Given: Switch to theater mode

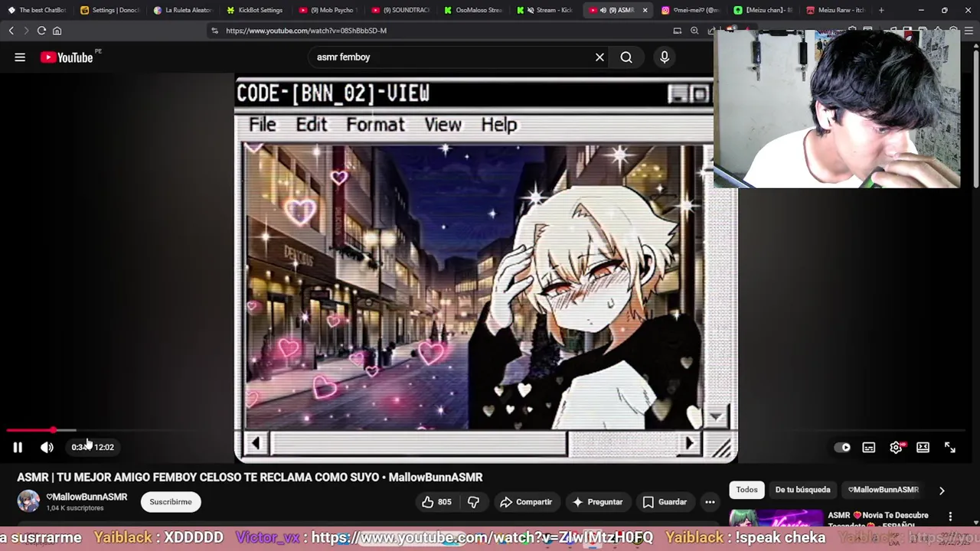Looking at the screenshot, I should (x=923, y=448).
